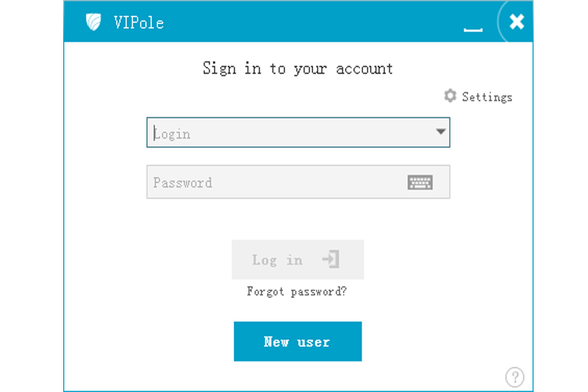
Task: Click the 'Sign in to your account' heading
Action: (298, 68)
